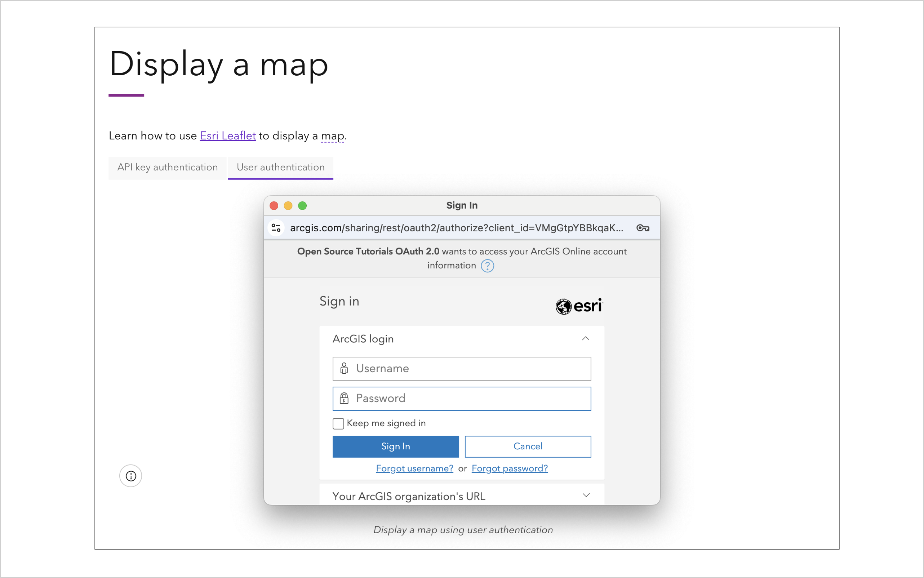Enable the Keep me signed in checkbox
Viewport: 924px width, 578px height.
tap(338, 423)
